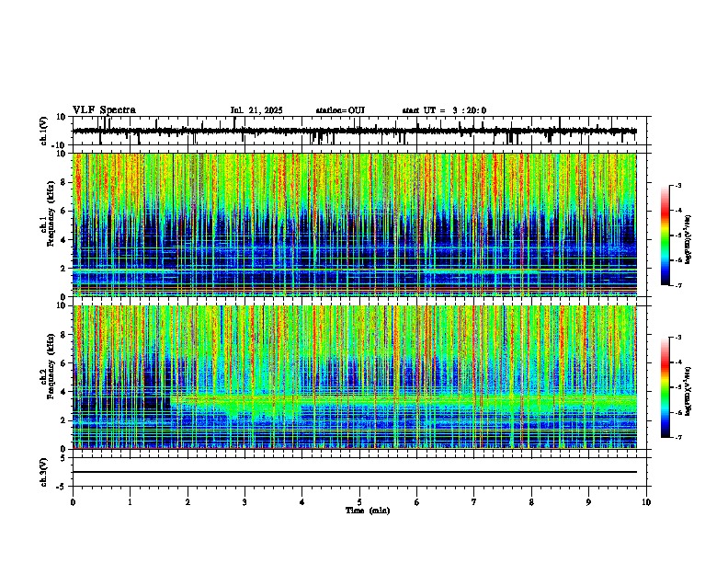Click time axis tick label "6"
The height and width of the screenshot is (563, 728).
click(417, 502)
